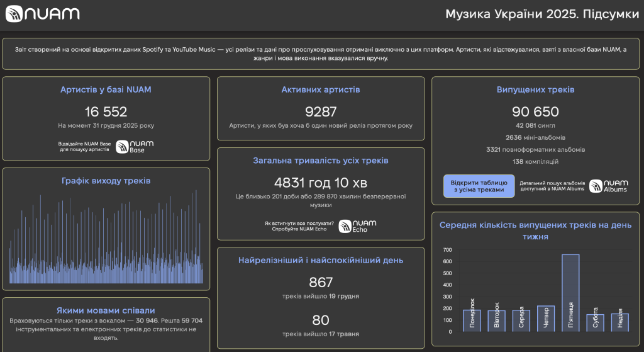The width and height of the screenshot is (644, 352).
Task: Click the 'Якими мовами співали' heading
Action: click(x=106, y=310)
